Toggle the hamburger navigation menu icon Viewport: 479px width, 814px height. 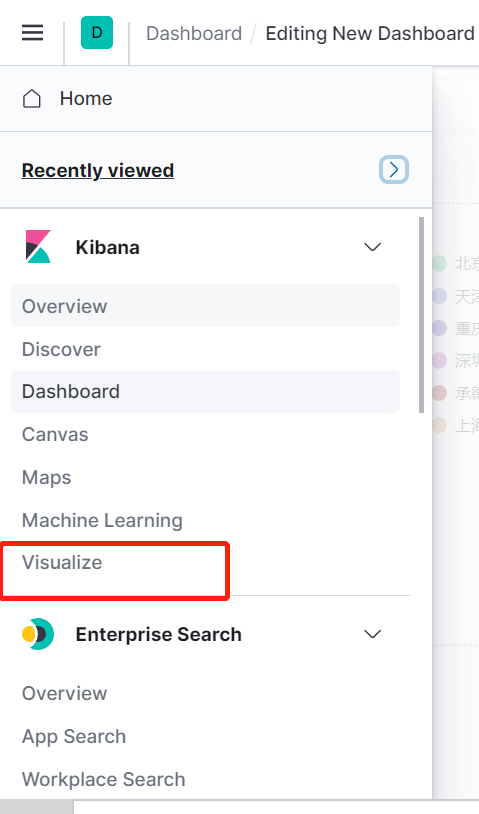32,33
